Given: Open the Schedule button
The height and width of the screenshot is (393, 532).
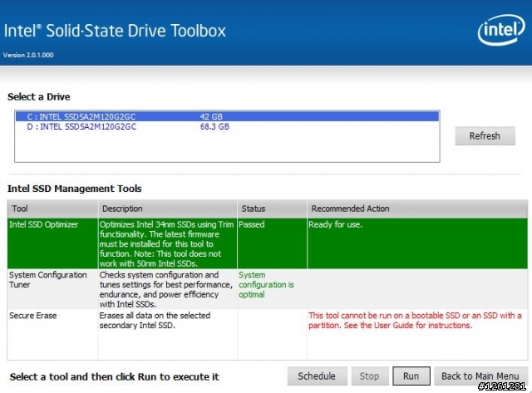Looking at the screenshot, I should pyautogui.click(x=317, y=376).
